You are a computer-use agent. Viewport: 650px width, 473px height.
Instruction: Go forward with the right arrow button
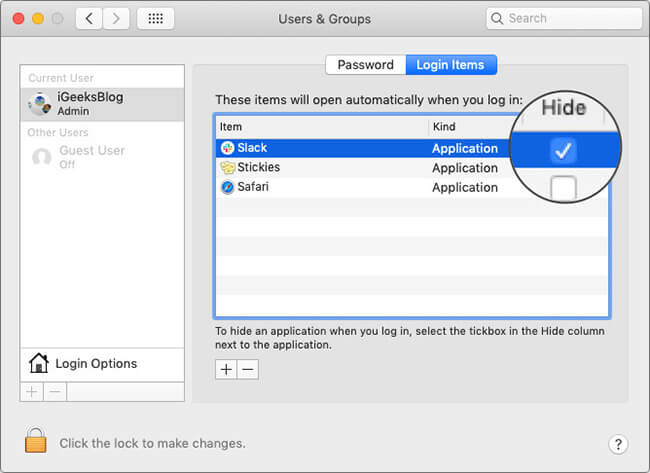[x=117, y=19]
